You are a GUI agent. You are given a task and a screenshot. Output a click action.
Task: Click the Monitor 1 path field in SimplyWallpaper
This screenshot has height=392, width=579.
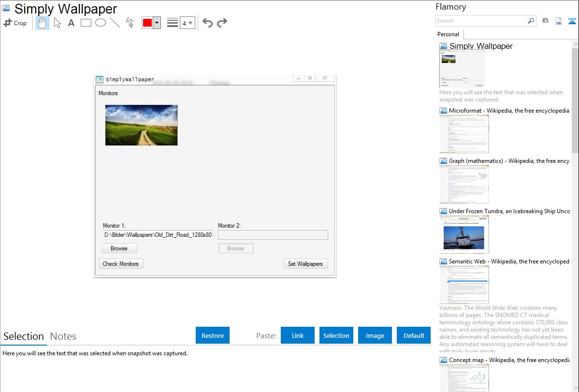pyautogui.click(x=158, y=235)
